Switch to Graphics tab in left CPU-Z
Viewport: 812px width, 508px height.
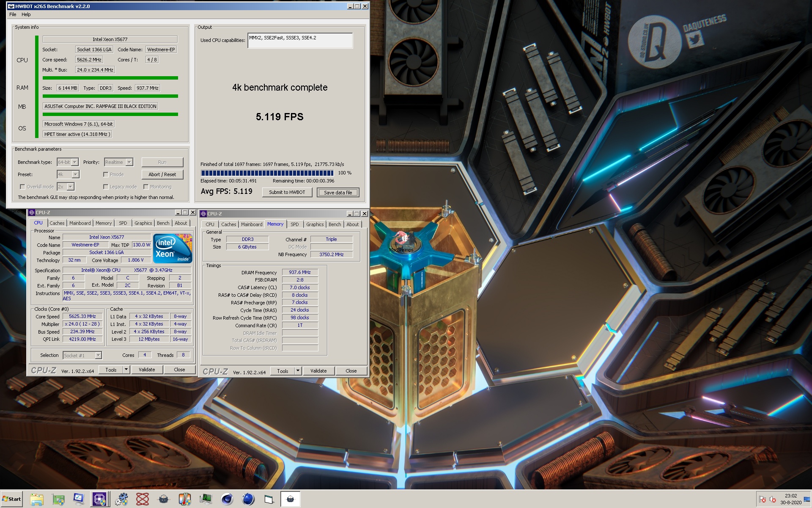pyautogui.click(x=143, y=223)
